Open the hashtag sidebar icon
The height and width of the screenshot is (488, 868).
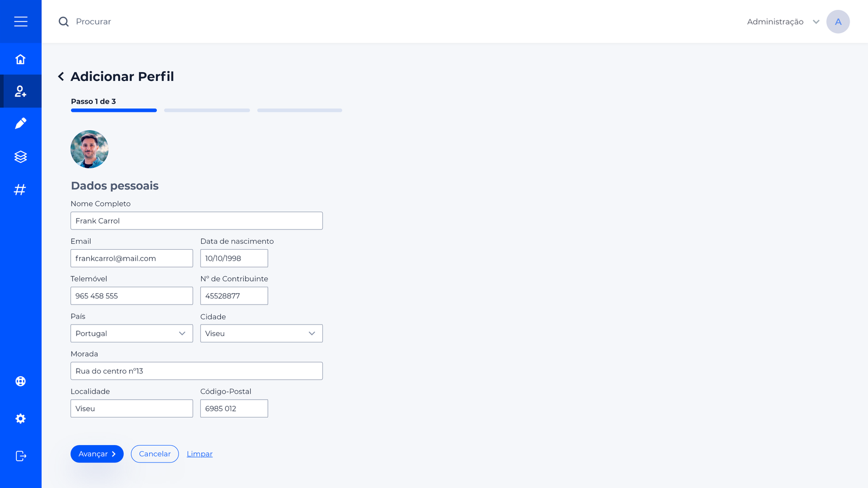click(x=21, y=189)
